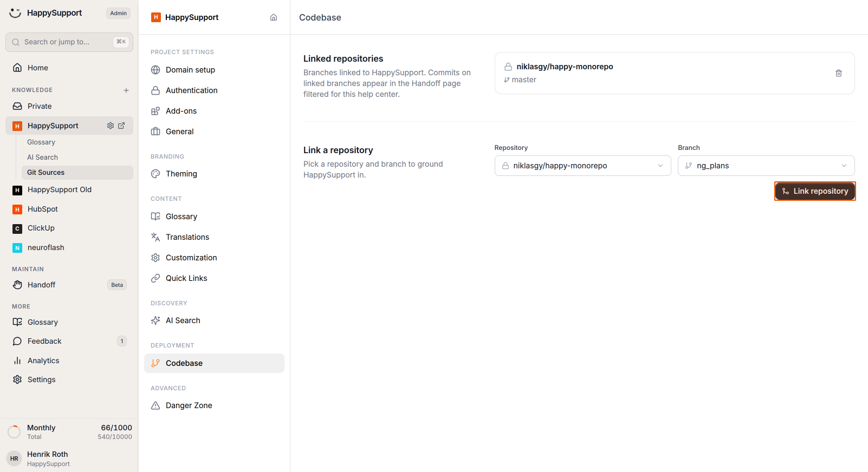
Task: Click the AI Search sparkle icon
Action: click(x=156, y=320)
